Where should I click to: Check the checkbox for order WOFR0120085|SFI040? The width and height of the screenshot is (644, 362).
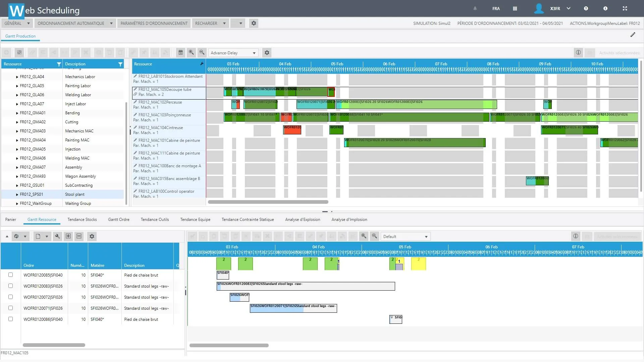click(x=11, y=275)
